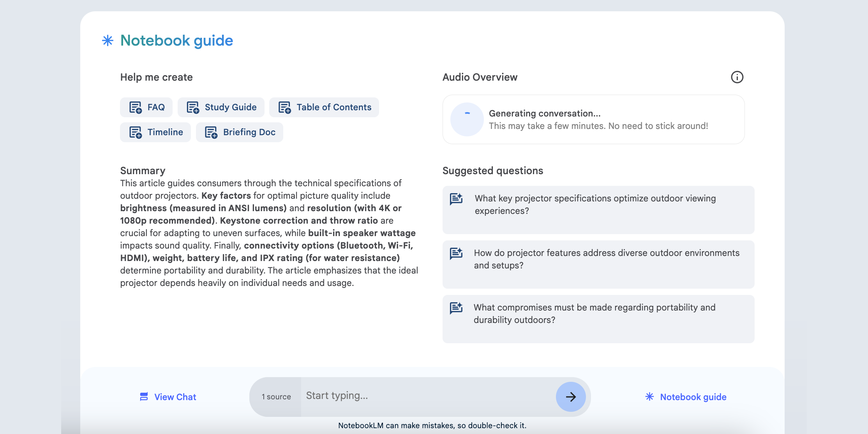Screen dimensions: 868x434
Task: Click the generating conversation spinner
Action: pyautogui.click(x=467, y=119)
